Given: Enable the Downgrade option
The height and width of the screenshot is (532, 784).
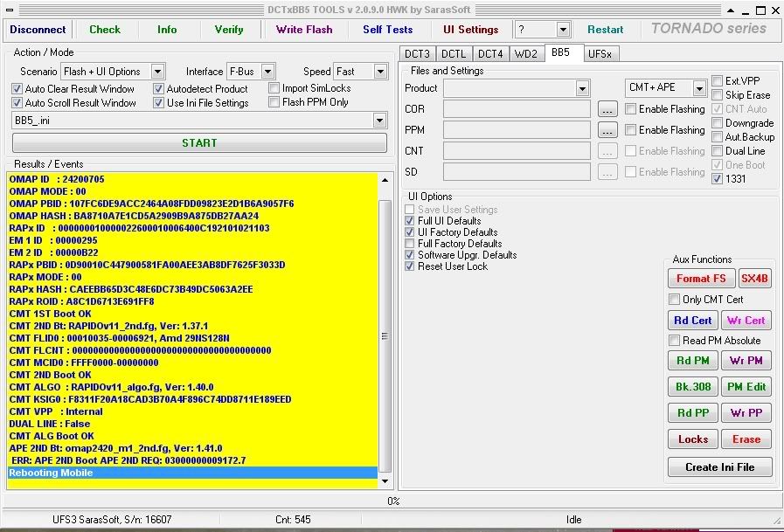Looking at the screenshot, I should [718, 123].
